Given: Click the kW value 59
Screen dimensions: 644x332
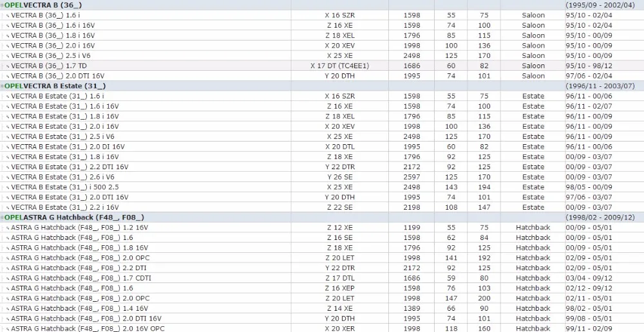Looking at the screenshot, I should coord(451,278).
